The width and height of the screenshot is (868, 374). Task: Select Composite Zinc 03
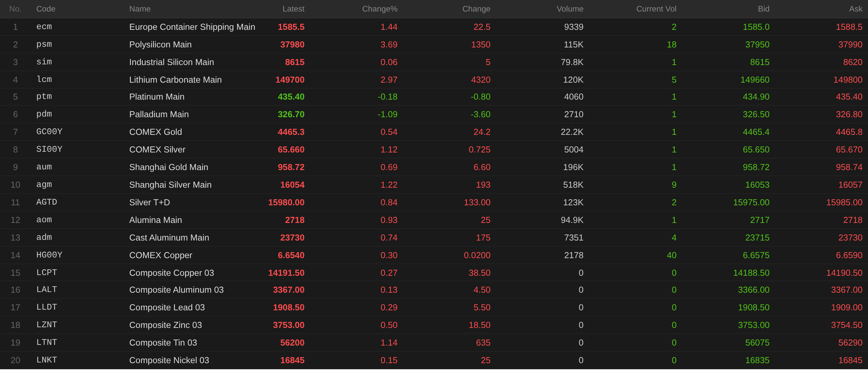tap(434, 325)
